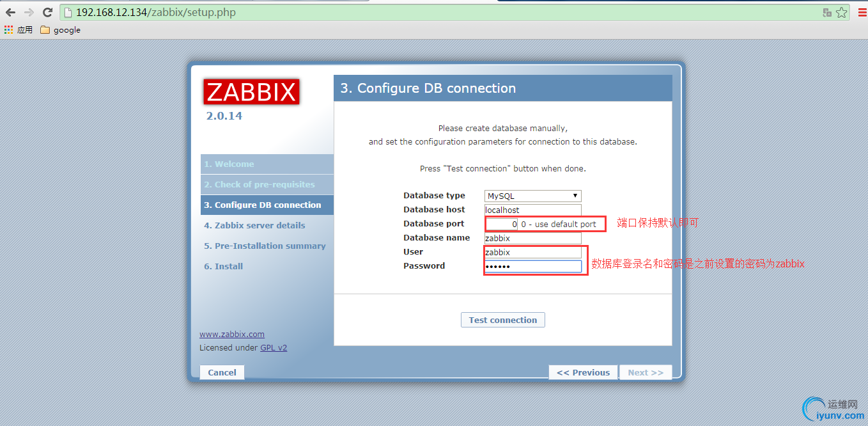Image resolution: width=868 pixels, height=426 pixels.
Task: Open the google bookmarks folder
Action: (61, 29)
